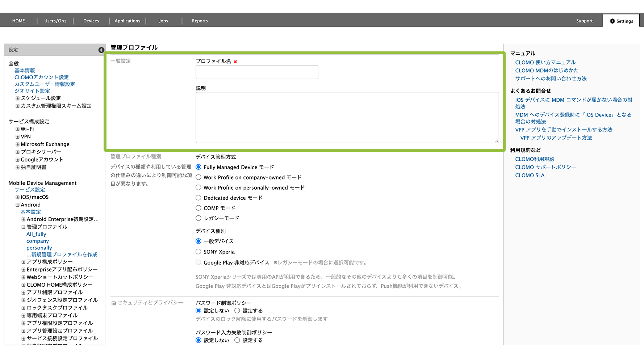Open the Reports menu

point(200,21)
